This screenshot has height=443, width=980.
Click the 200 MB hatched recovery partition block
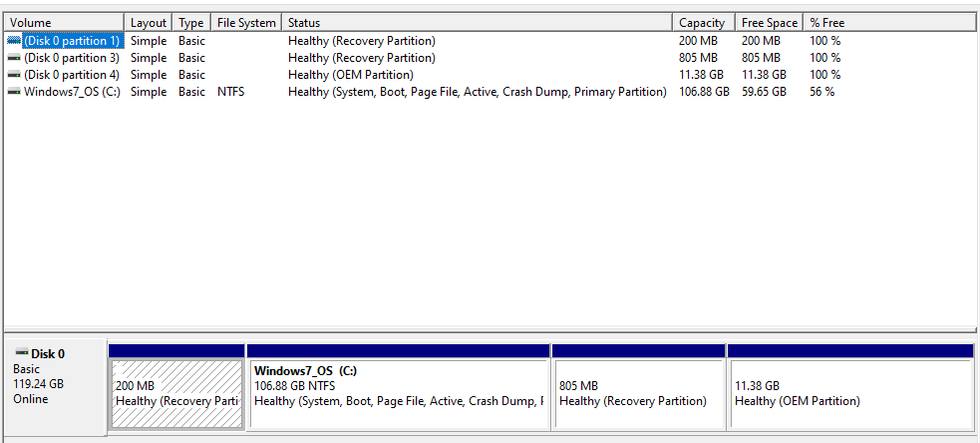coord(176,393)
